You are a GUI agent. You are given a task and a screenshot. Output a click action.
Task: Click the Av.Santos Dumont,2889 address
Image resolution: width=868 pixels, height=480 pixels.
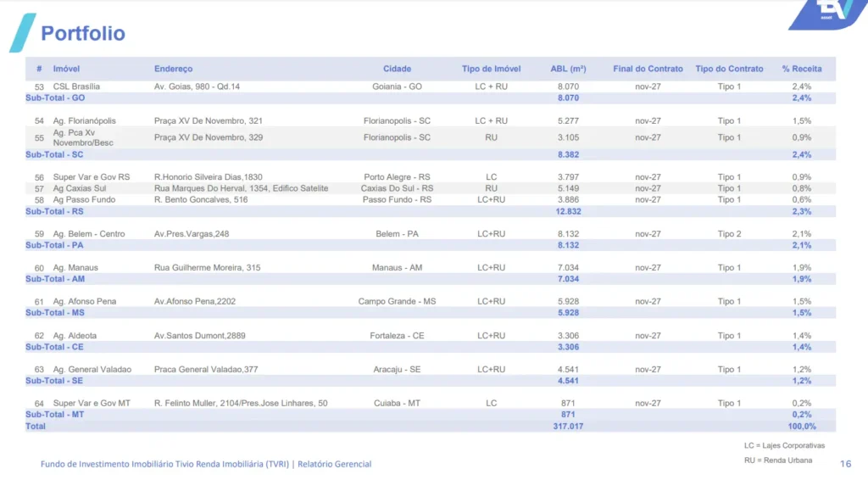[x=199, y=336]
